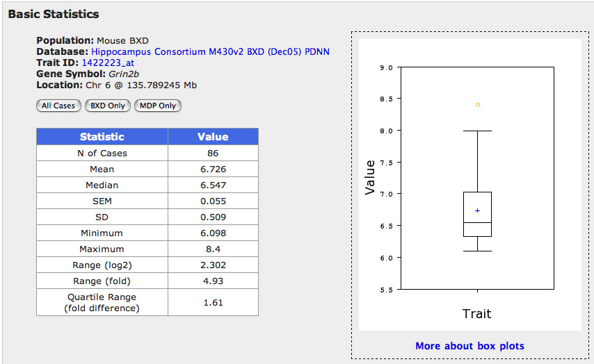The height and width of the screenshot is (364, 594).
Task: Click the Grin2b gene symbol text
Action: coord(121,74)
